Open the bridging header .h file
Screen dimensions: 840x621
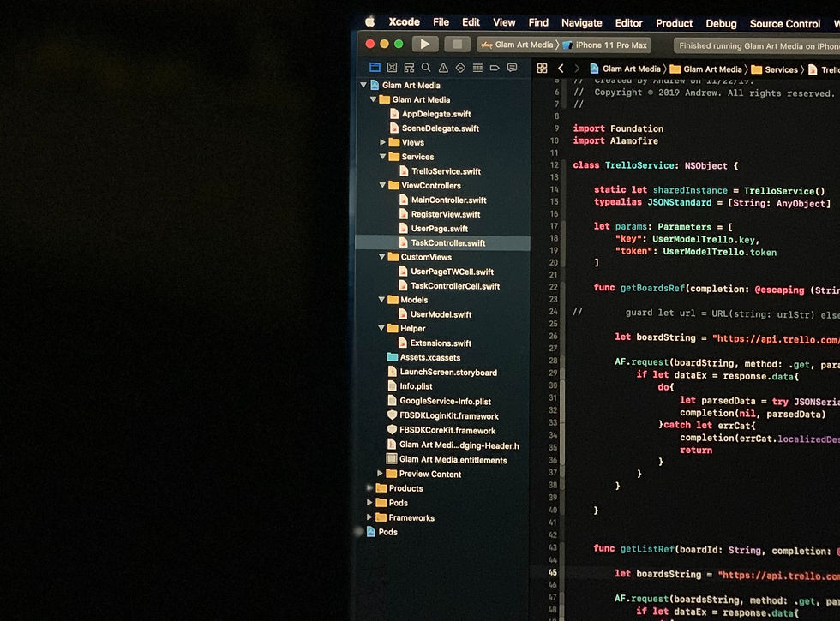[x=453, y=445]
